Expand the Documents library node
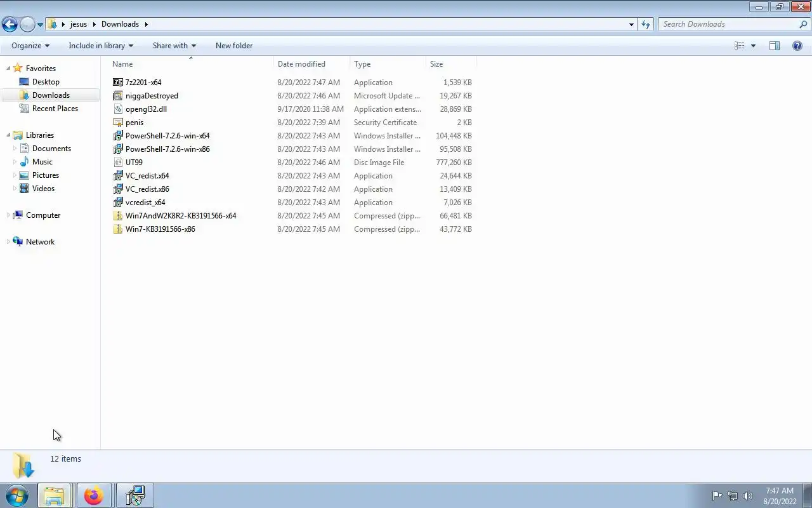 click(15, 149)
